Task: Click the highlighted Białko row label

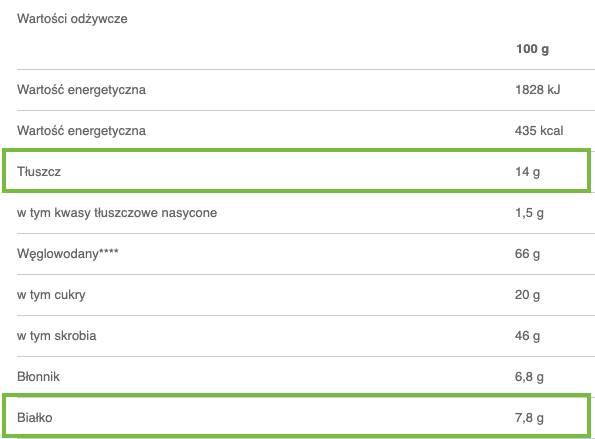Action: tap(35, 418)
